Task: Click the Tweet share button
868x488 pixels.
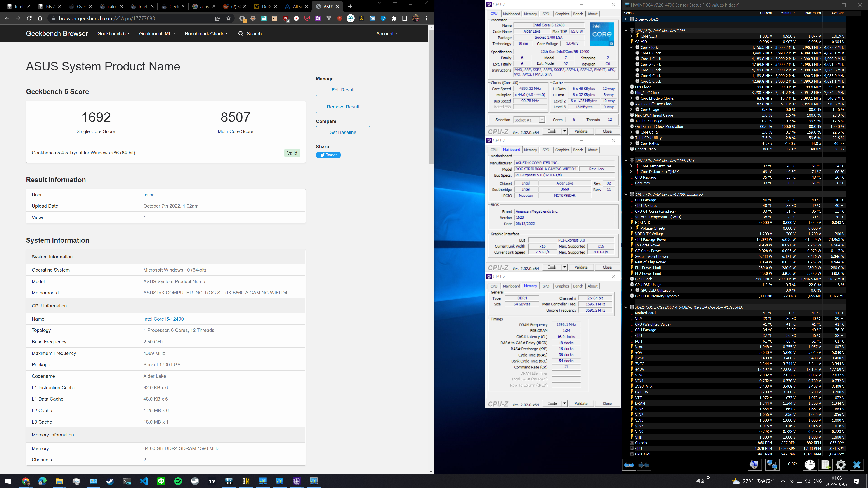Action: tap(328, 155)
